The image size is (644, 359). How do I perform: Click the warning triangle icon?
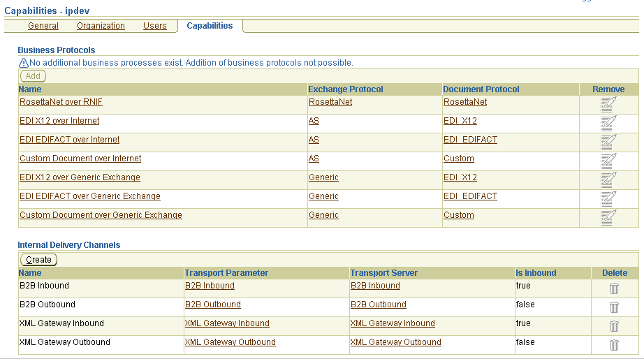[x=24, y=63]
